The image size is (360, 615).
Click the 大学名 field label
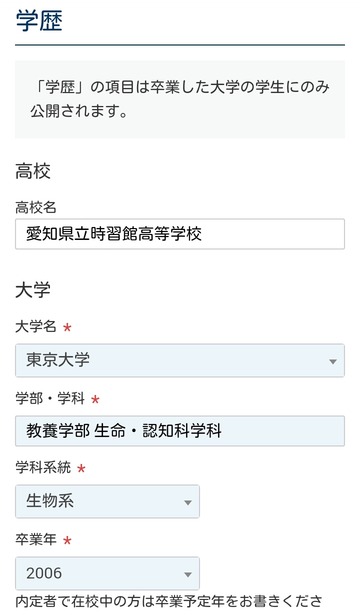[36, 326]
